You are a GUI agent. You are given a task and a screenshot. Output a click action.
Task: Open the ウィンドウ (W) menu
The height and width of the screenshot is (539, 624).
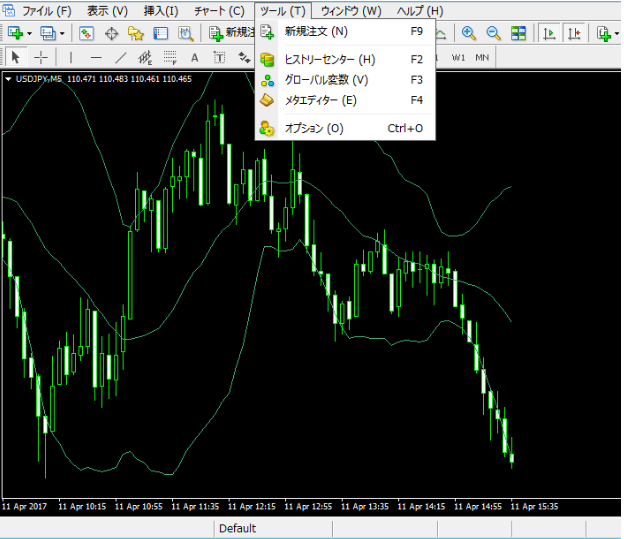coord(351,11)
